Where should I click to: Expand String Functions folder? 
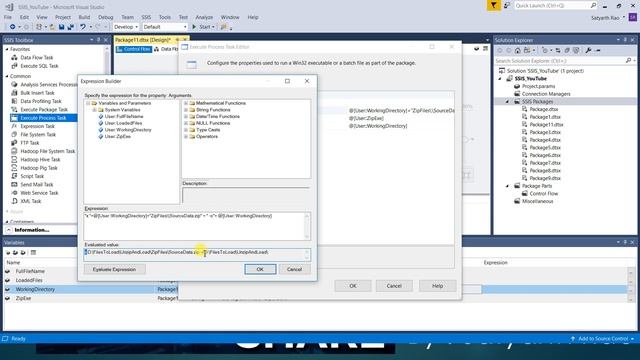pyautogui.click(x=186, y=110)
